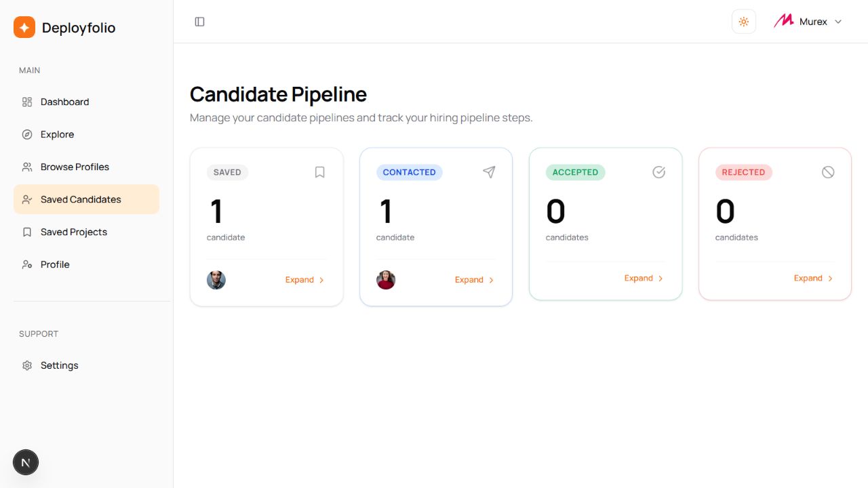
Task: Open the Murex account dropdown chevron
Action: coord(838,22)
